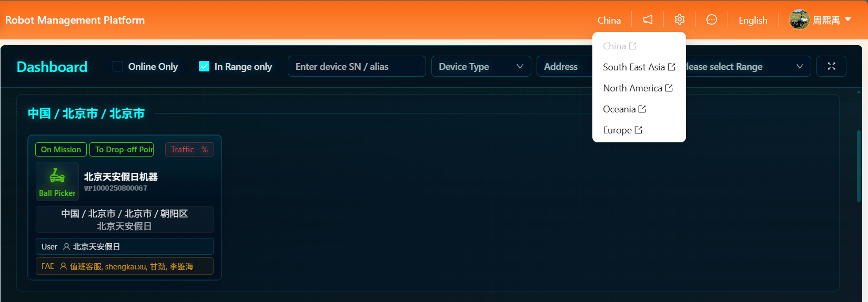Click the external link icon beside Oceania
868x302 pixels.
(x=642, y=109)
